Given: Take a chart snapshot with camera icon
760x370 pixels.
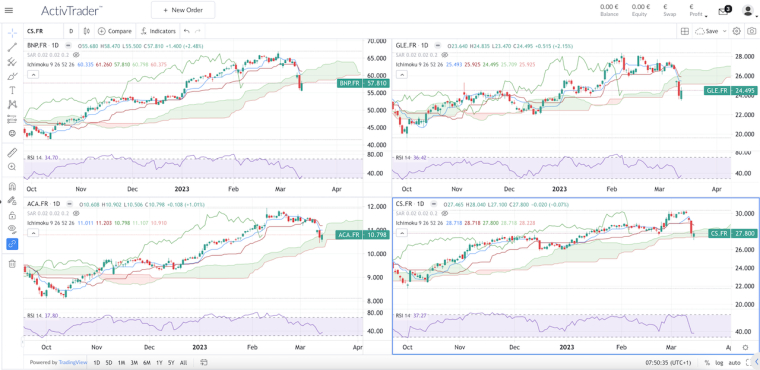Looking at the screenshot, I should 751,31.
